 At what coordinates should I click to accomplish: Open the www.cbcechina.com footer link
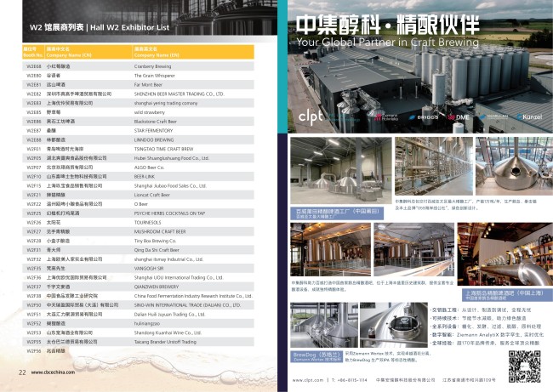[x=53, y=372]
